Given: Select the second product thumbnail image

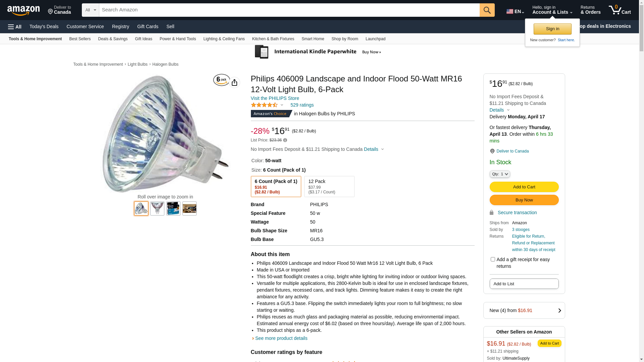Looking at the screenshot, I should coord(157,208).
